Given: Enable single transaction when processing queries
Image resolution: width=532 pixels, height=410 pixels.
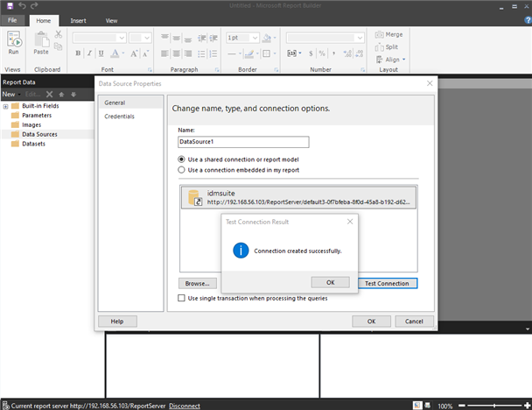Looking at the screenshot, I should (182, 298).
